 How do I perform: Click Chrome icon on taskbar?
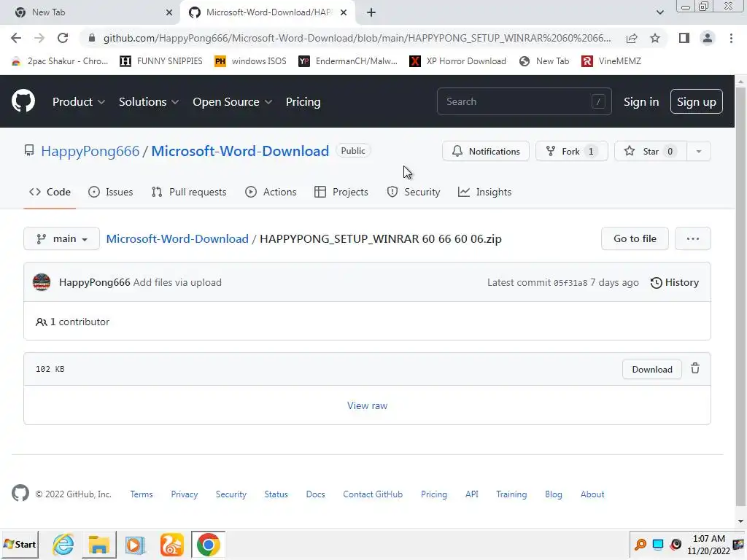pos(208,544)
